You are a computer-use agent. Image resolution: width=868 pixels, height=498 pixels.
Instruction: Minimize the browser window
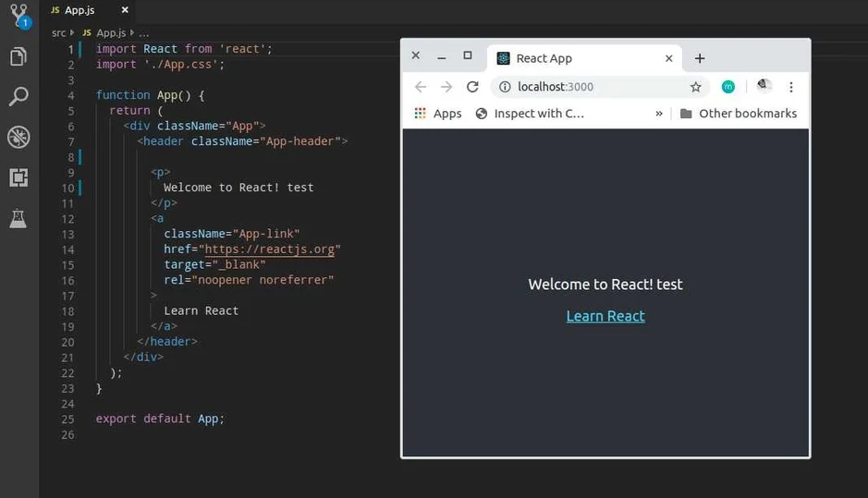click(441, 57)
